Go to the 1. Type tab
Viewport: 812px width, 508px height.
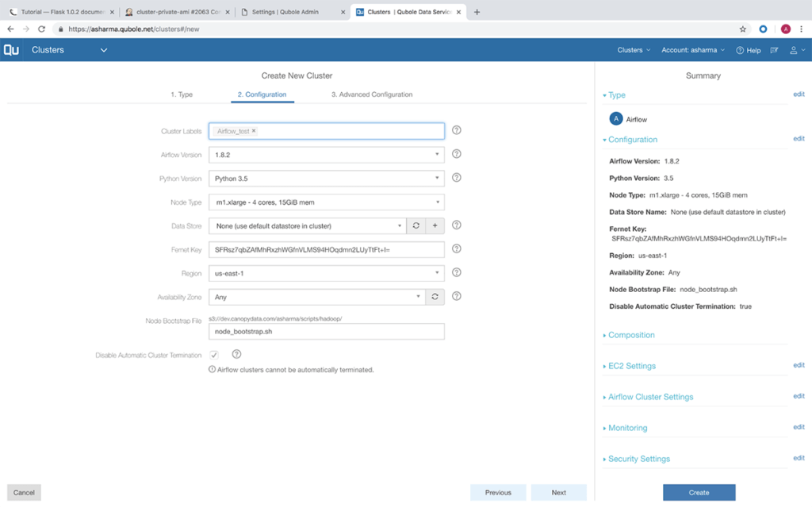click(x=182, y=94)
